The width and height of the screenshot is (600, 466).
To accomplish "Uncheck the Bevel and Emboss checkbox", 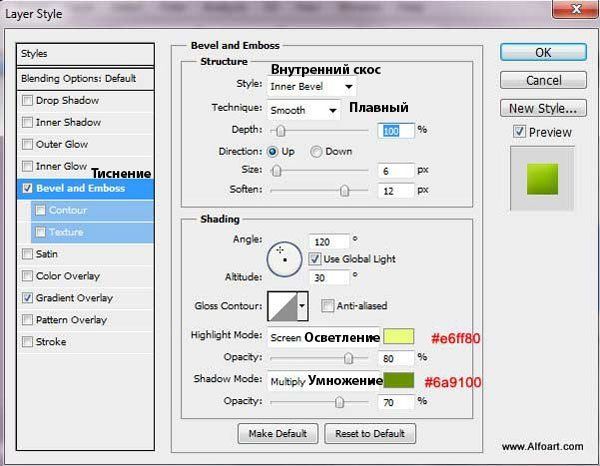I will click(x=27, y=188).
